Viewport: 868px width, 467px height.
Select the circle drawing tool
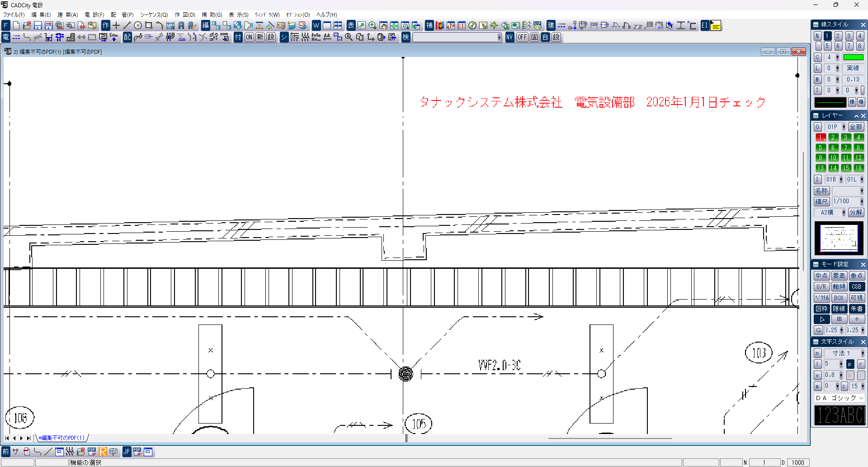tap(138, 26)
